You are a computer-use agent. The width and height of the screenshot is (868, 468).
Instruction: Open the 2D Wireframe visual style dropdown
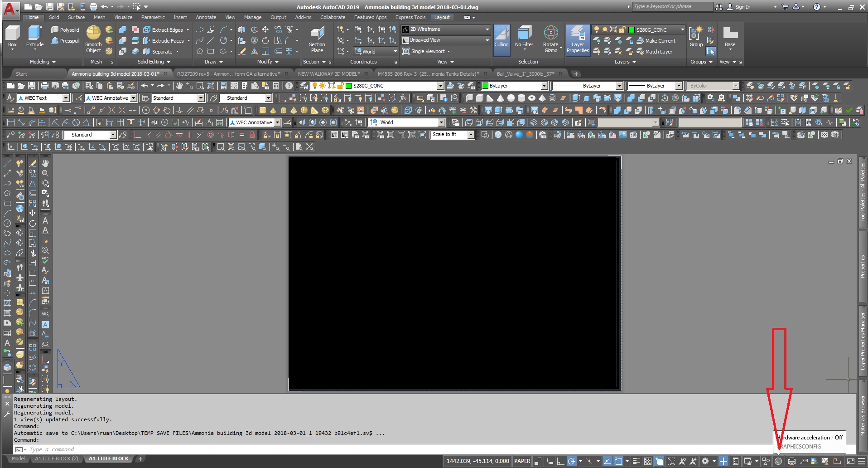click(446, 29)
